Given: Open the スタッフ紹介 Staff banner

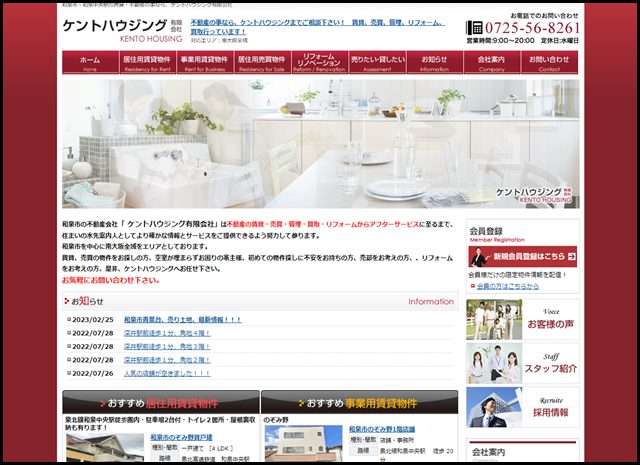Looking at the screenshot, I should 522,363.
